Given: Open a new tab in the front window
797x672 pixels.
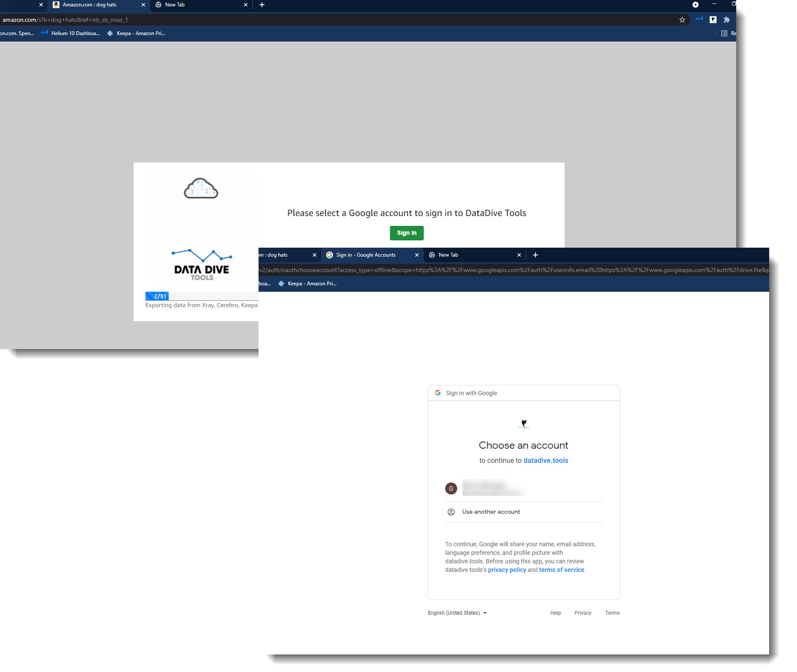Looking at the screenshot, I should point(535,255).
